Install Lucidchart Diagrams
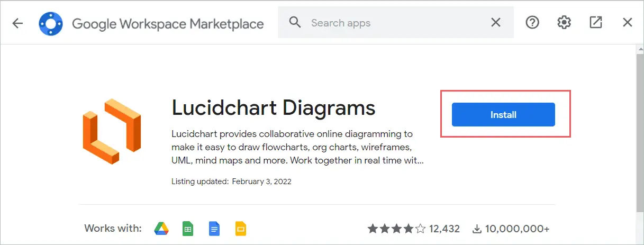The image size is (644, 245). pos(503,114)
